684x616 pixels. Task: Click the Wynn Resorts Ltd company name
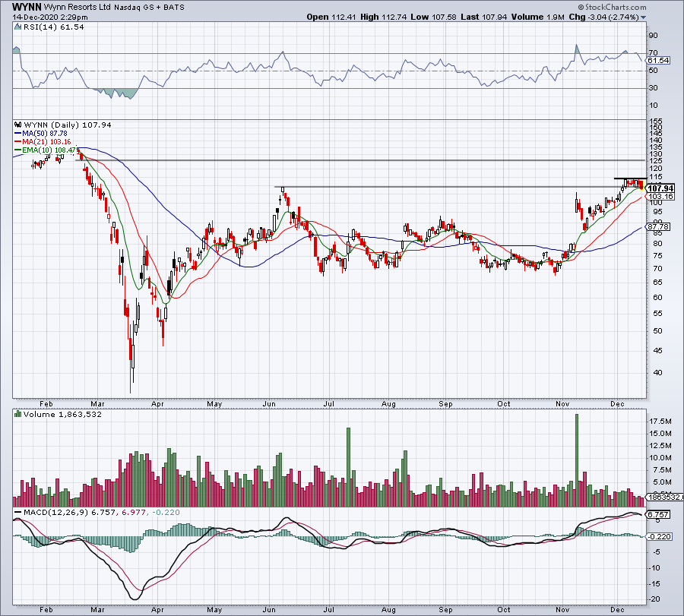click(78, 8)
